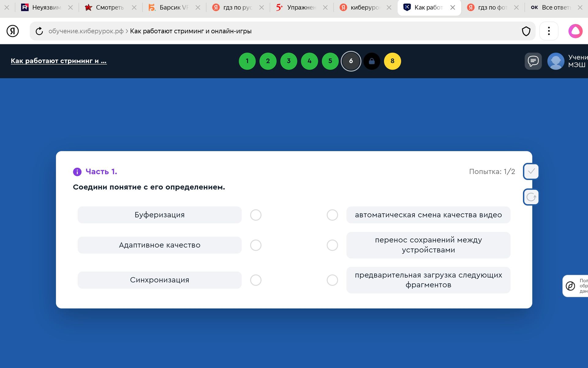Viewport: 588px width, 368px height.
Task: Close the Неуязвим tab
Action: pyautogui.click(x=70, y=7)
